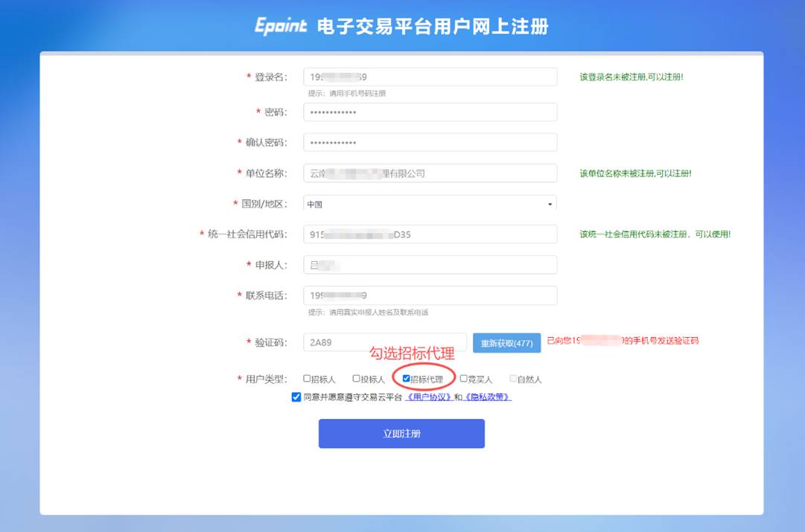This screenshot has height=532, width=805.
Task: Toggle the agreement consent checkbox
Action: click(x=296, y=397)
